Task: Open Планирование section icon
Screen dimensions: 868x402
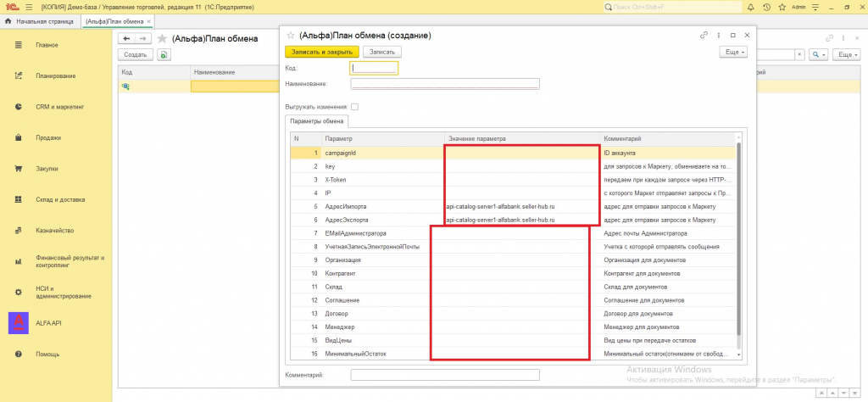Action: coord(19,75)
